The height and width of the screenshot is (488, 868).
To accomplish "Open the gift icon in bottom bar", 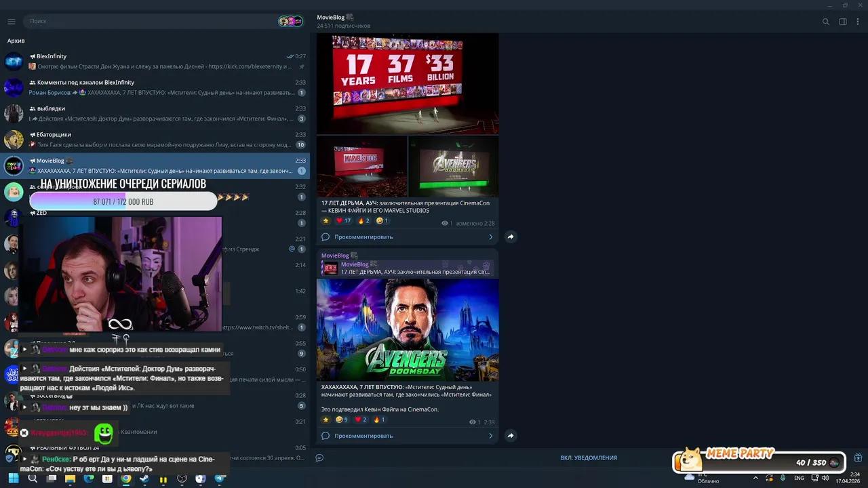I will 858,457.
